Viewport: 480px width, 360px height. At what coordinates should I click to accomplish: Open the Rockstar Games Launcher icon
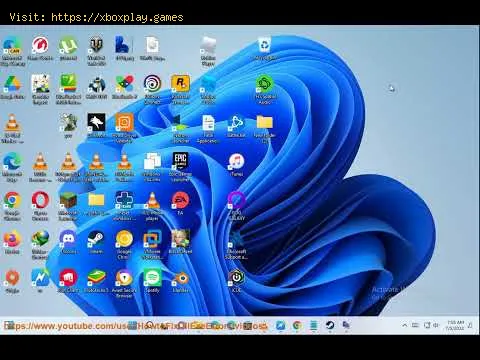tap(180, 89)
